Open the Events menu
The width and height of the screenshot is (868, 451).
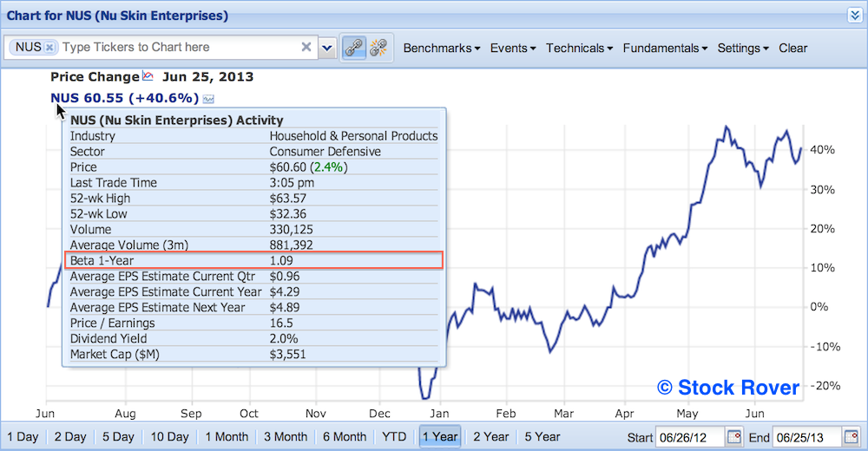pyautogui.click(x=513, y=49)
